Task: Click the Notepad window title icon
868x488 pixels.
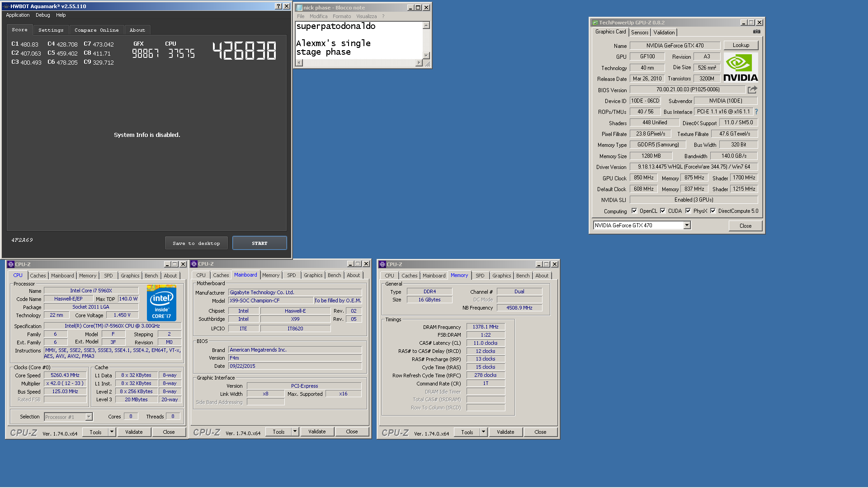Action: (299, 8)
